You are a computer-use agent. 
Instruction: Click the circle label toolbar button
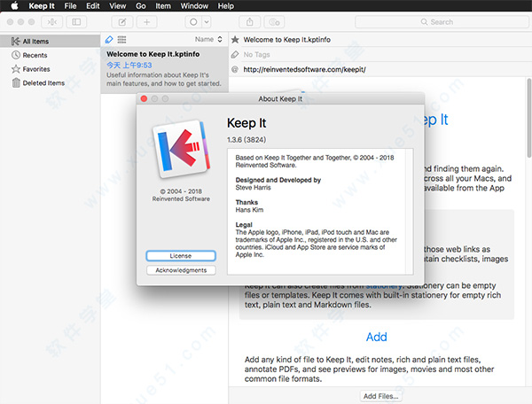point(193,22)
